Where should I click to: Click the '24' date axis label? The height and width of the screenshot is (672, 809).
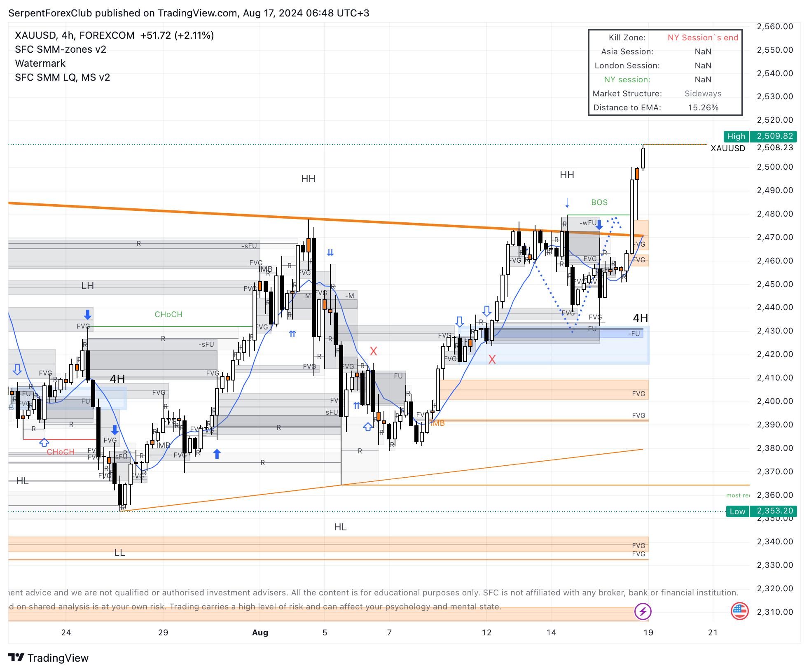pos(66,632)
